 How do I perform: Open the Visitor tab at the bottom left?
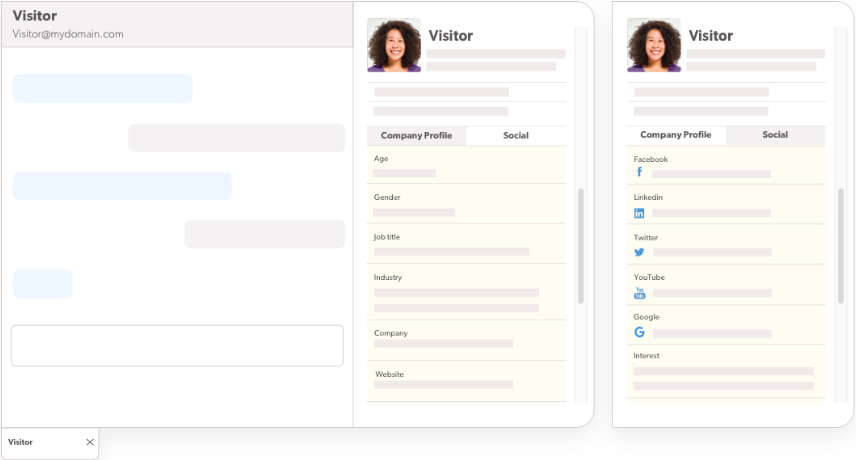(50, 443)
